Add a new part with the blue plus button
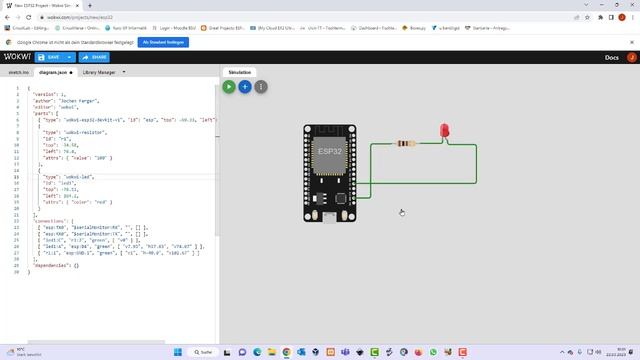The image size is (640, 360). tap(245, 87)
